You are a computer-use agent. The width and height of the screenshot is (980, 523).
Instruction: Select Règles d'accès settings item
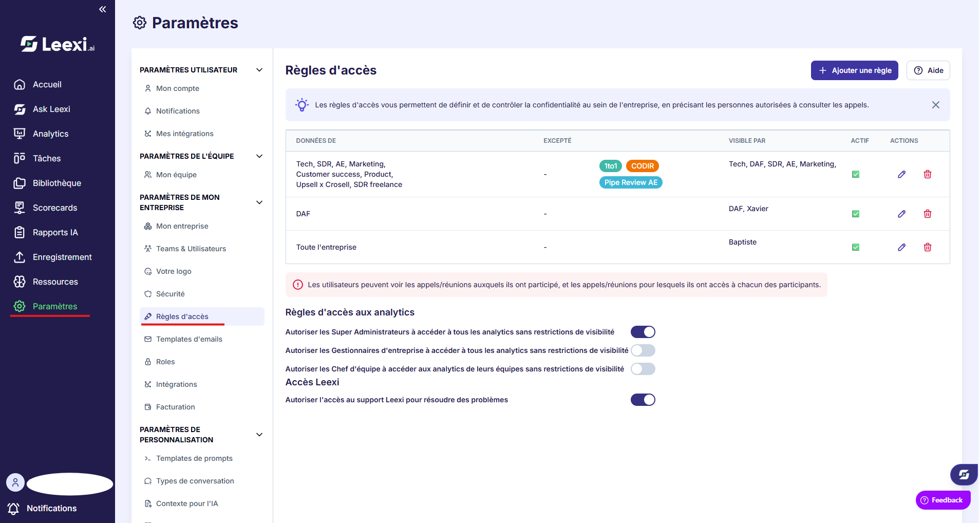202,316
